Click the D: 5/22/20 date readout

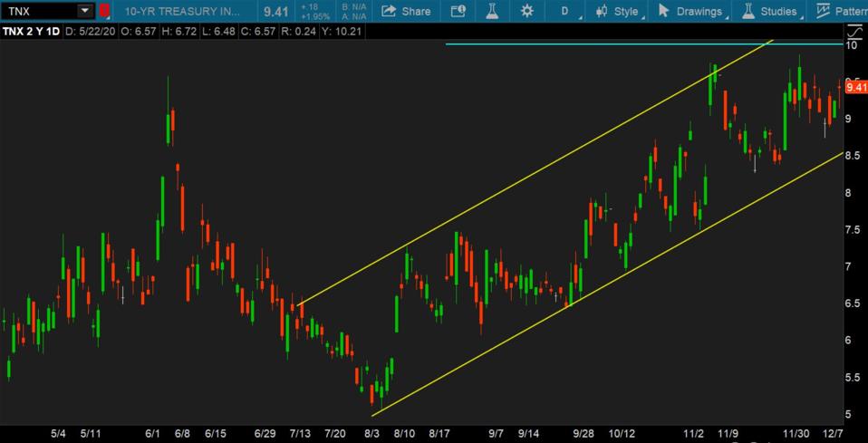pos(91,32)
